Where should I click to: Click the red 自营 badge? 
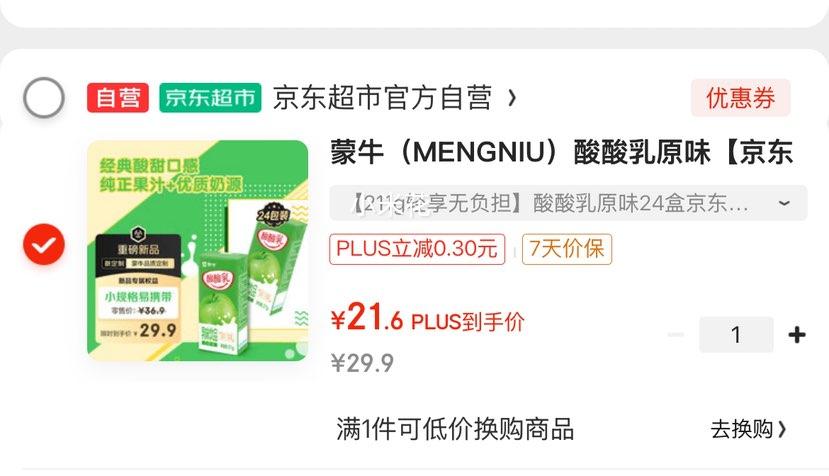(117, 98)
